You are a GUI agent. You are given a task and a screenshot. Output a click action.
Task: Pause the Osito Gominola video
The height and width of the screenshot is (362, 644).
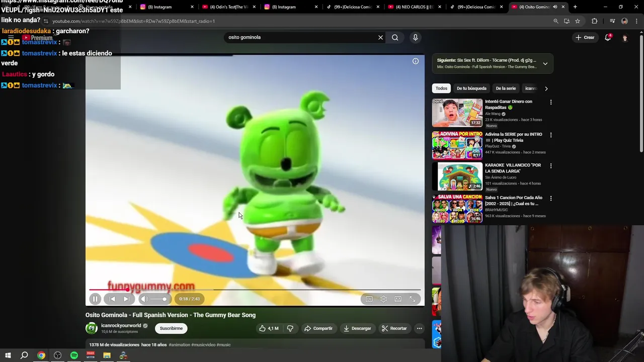pyautogui.click(x=95, y=299)
